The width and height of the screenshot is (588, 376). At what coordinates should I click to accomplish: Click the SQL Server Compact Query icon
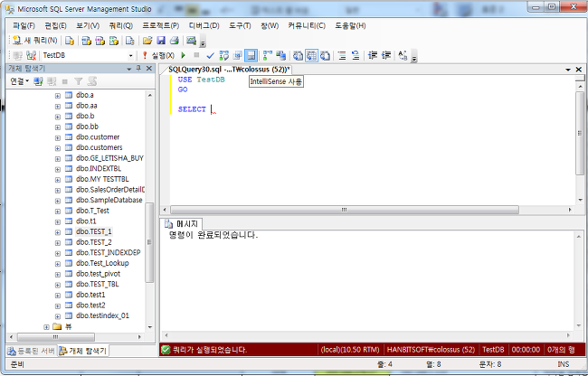pos(129,41)
